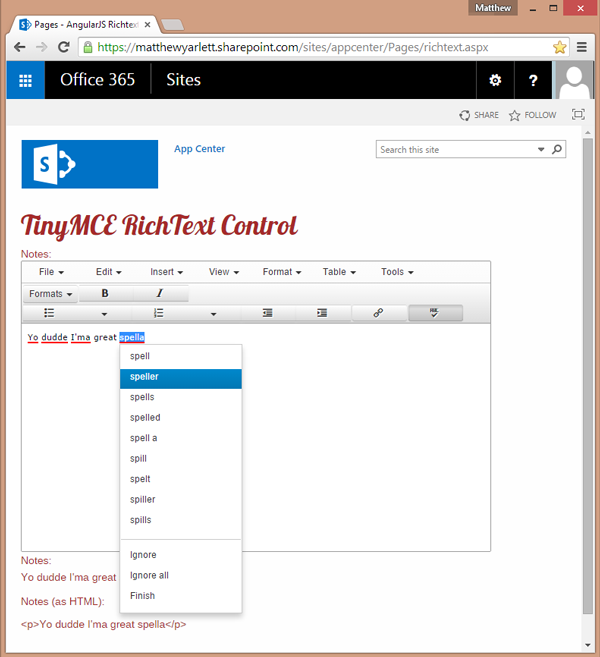Toggle the focus on content icon
Viewport: 600px width, 657px height.
point(578,114)
